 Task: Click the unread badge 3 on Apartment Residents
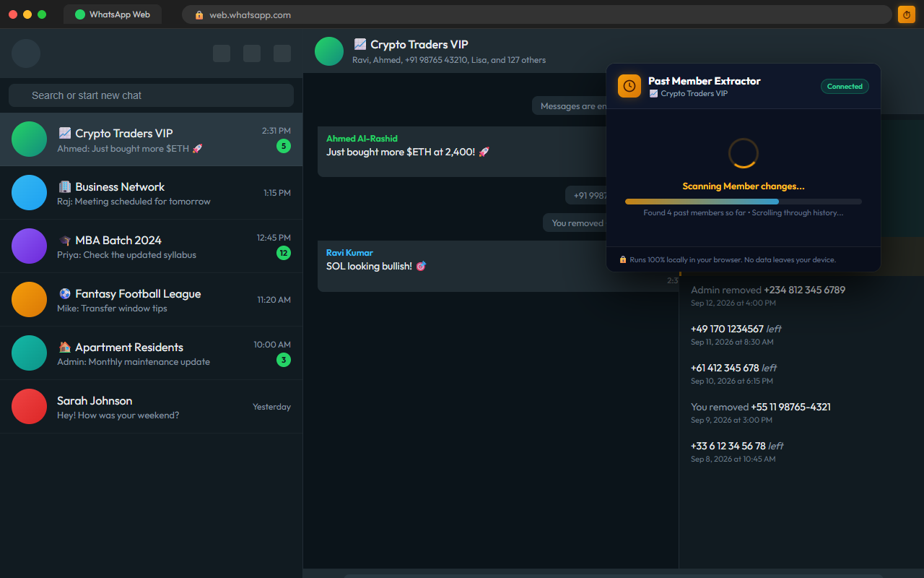284,360
